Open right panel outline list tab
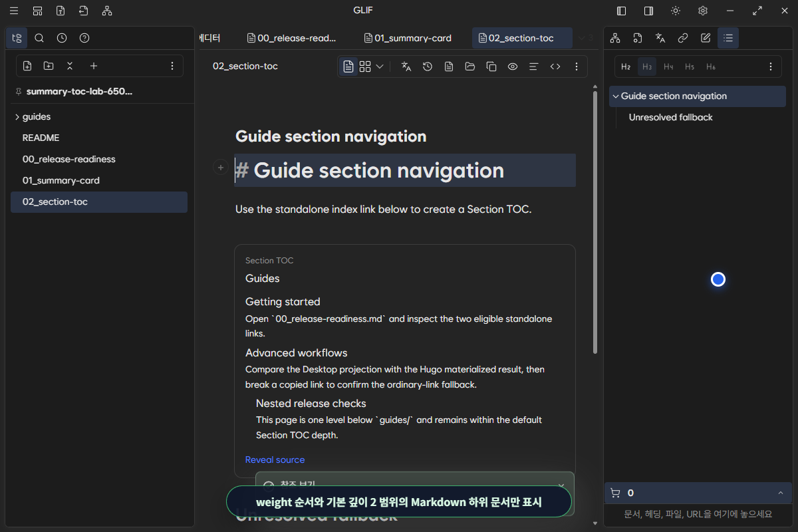 pyautogui.click(x=728, y=38)
